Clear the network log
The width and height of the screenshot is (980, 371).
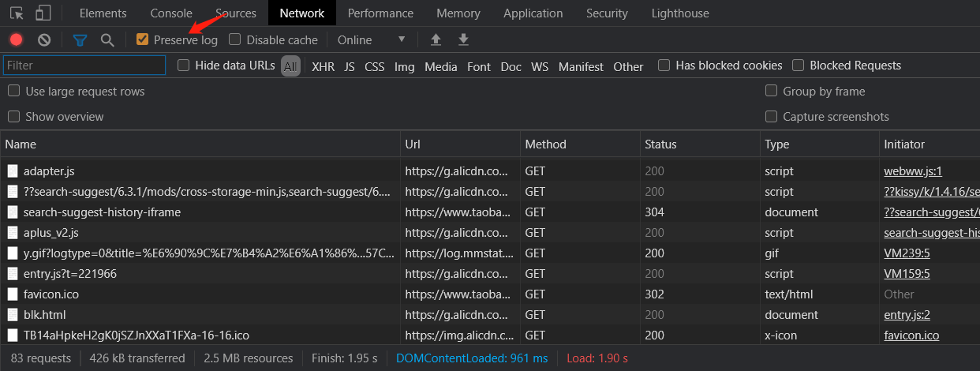point(44,39)
